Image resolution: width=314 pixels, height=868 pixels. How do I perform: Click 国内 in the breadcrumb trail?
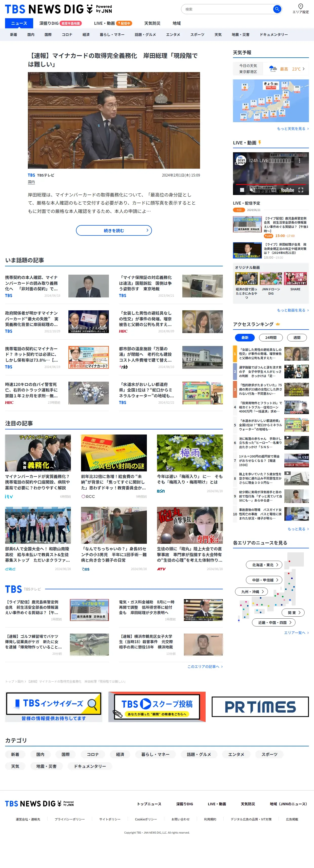point(21,681)
